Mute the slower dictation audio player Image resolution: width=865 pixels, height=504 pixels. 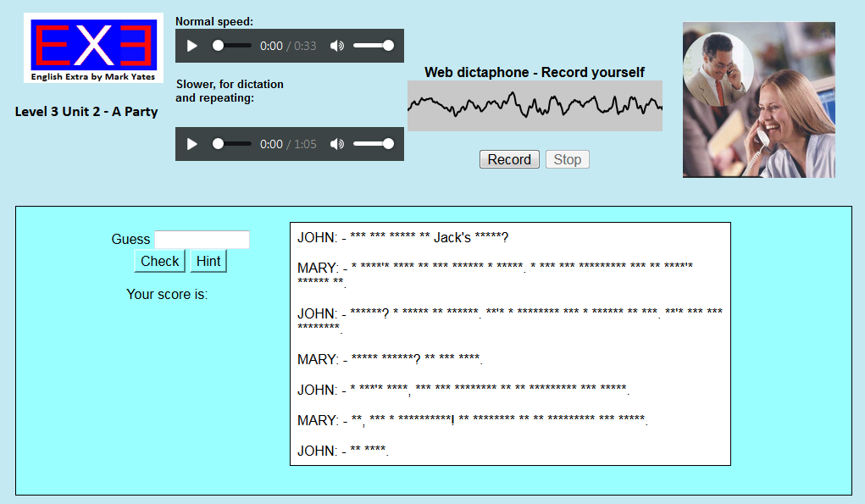(337, 144)
